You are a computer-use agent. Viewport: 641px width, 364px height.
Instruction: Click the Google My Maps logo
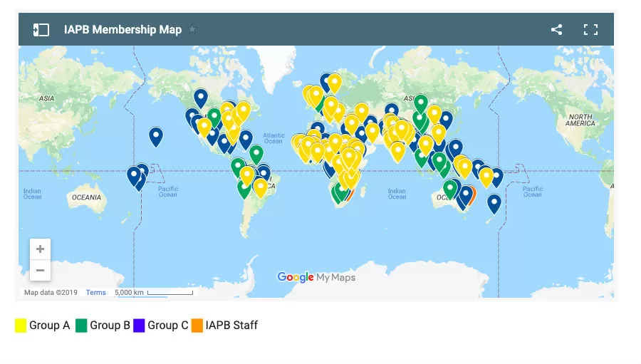tap(316, 277)
